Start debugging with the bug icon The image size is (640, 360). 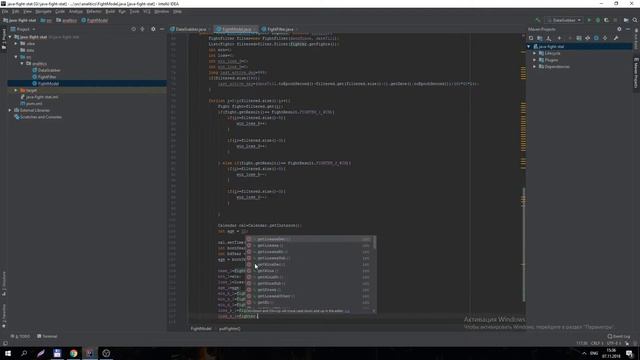(598, 20)
